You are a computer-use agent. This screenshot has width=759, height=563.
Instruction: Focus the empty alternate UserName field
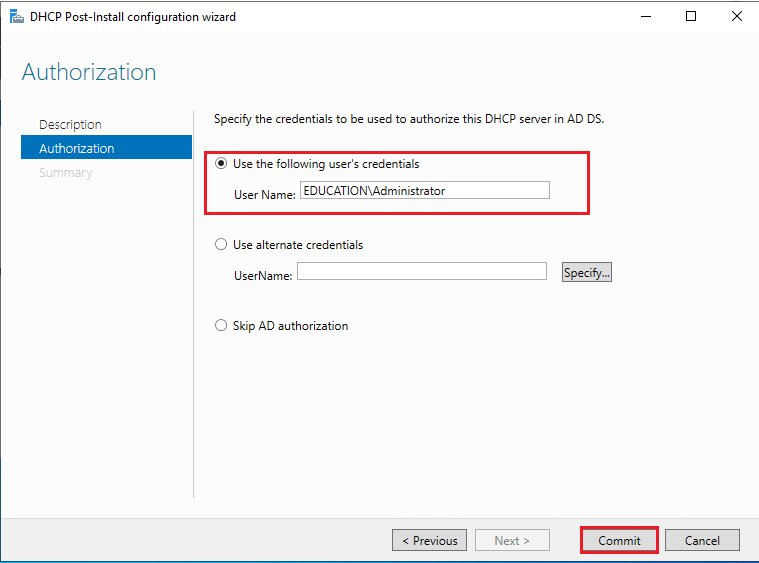(x=422, y=271)
